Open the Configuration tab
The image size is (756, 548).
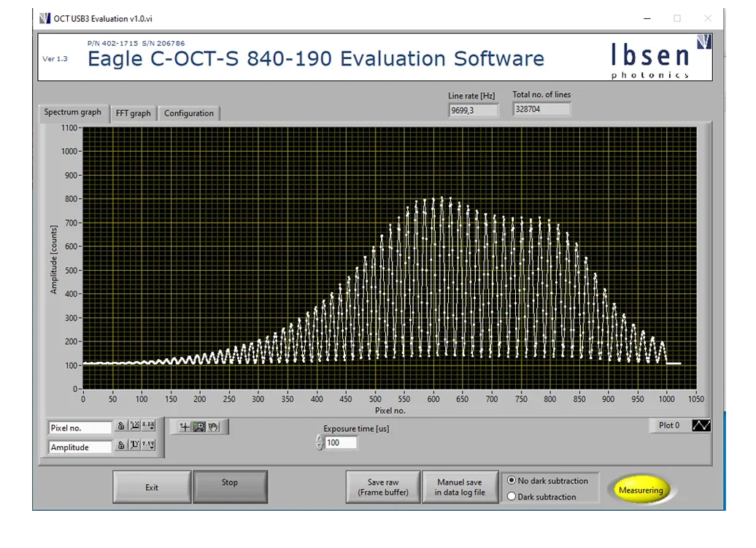(189, 114)
